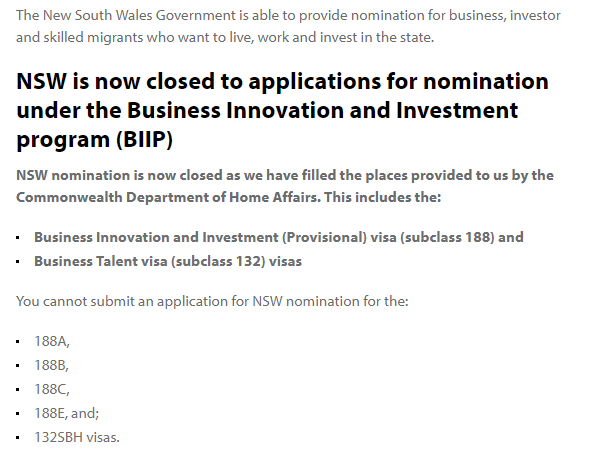The height and width of the screenshot is (453, 607).
Task: Click the 188B list item
Action: (x=51, y=365)
